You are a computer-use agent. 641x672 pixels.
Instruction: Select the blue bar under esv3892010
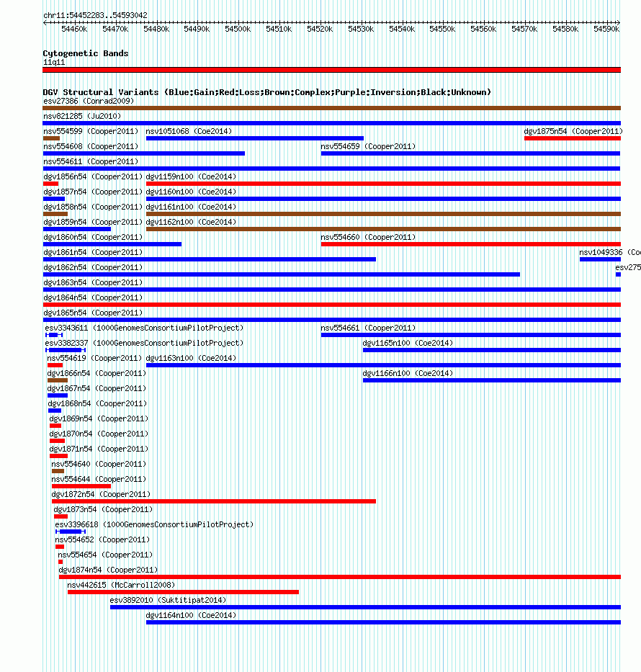click(365, 607)
